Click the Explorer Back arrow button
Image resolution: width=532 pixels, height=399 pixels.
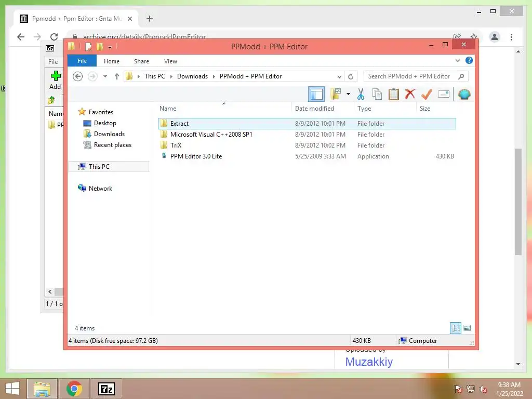(x=78, y=76)
